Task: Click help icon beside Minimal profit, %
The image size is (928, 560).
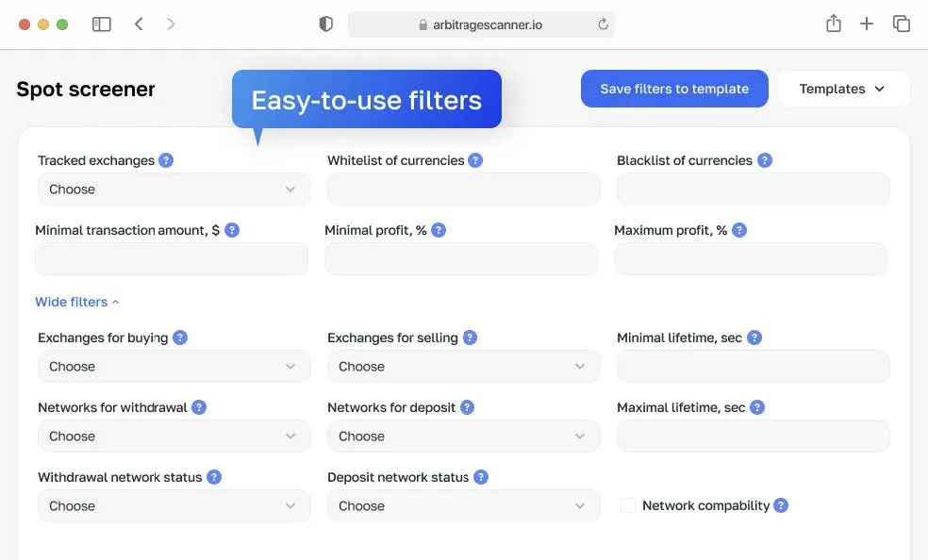Action: coord(439,230)
